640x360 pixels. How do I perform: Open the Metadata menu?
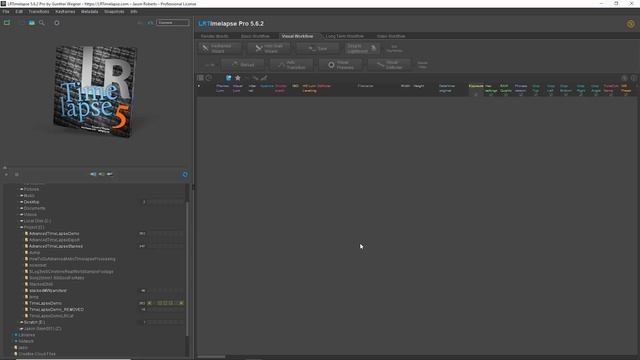click(89, 11)
